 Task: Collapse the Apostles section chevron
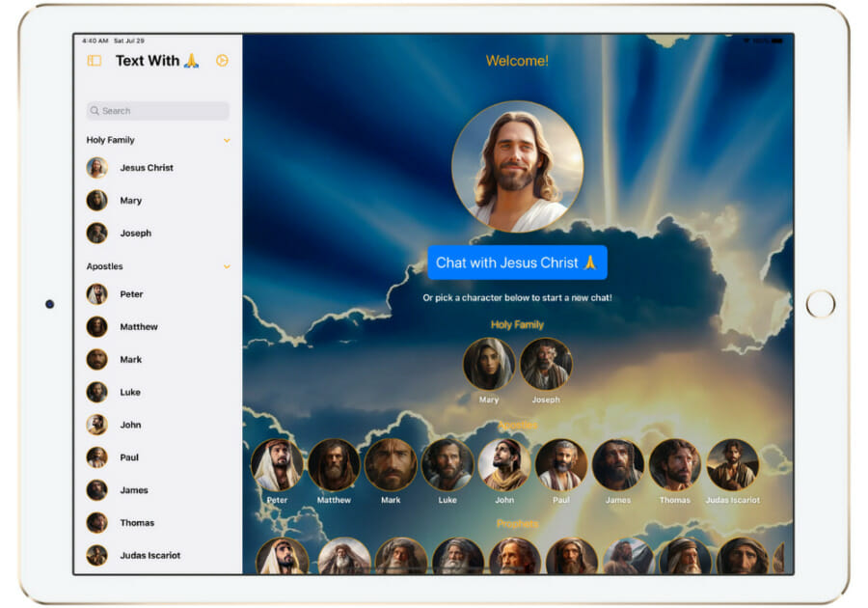[227, 267]
